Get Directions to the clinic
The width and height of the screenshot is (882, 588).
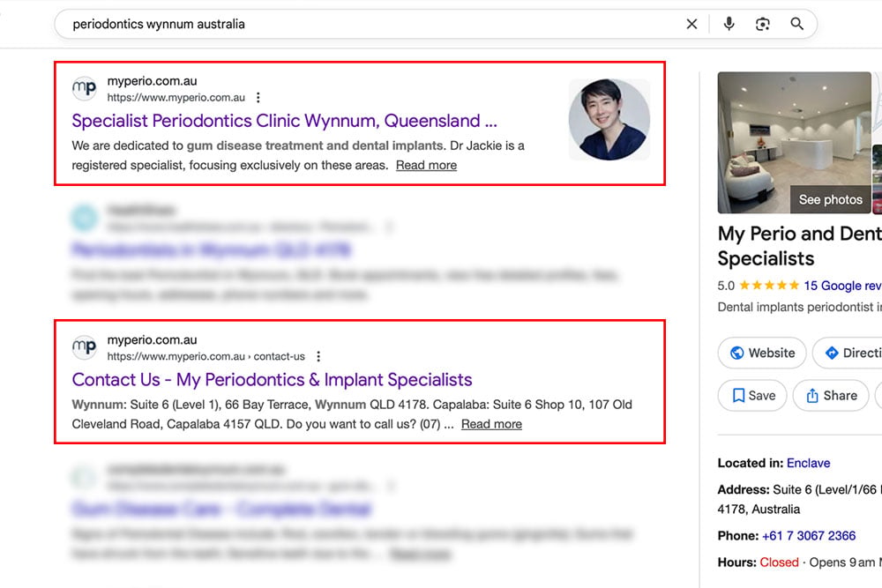point(848,353)
